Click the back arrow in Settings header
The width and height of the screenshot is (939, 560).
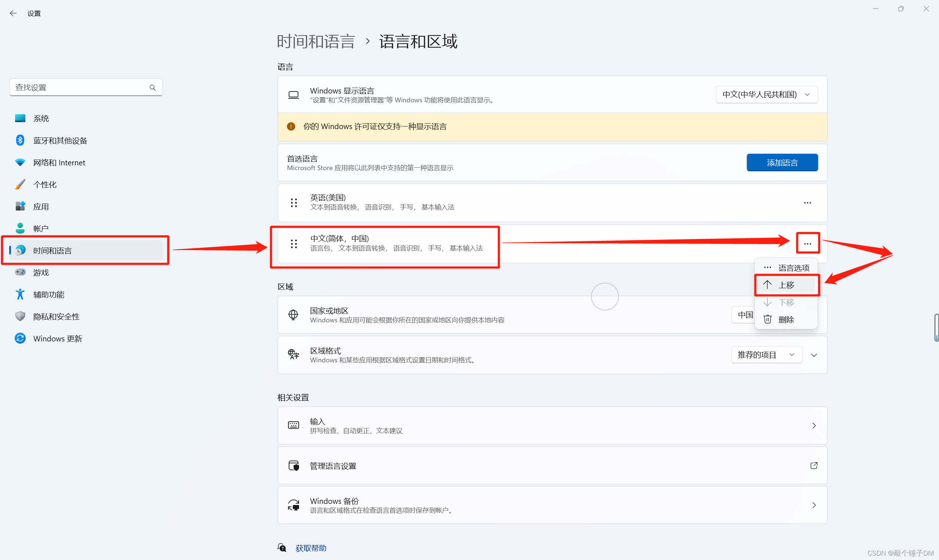coord(13,13)
